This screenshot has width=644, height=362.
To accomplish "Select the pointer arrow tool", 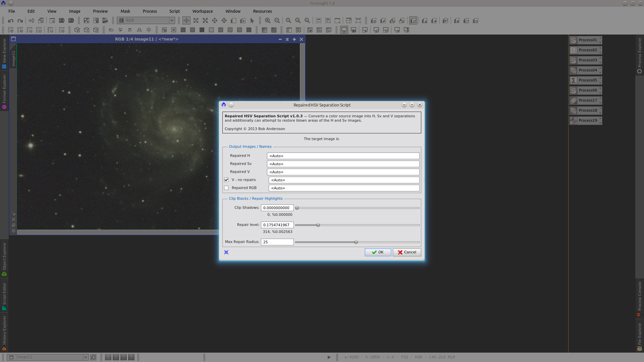I will (x=252, y=21).
